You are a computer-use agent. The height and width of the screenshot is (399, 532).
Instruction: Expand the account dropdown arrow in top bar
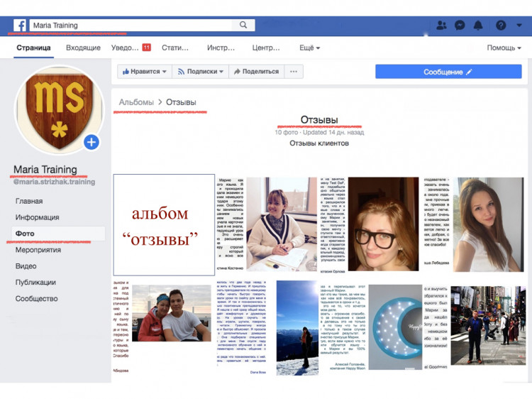(519, 26)
